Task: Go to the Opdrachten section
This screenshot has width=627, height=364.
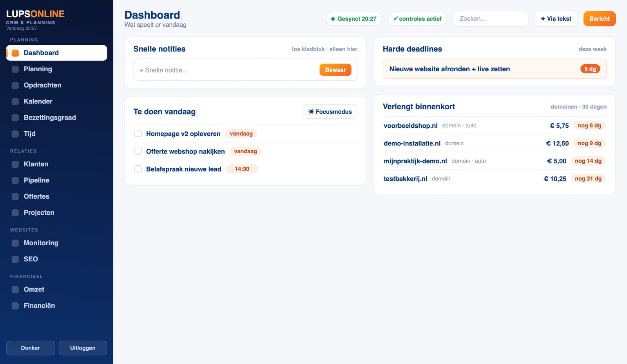Action: click(56, 85)
